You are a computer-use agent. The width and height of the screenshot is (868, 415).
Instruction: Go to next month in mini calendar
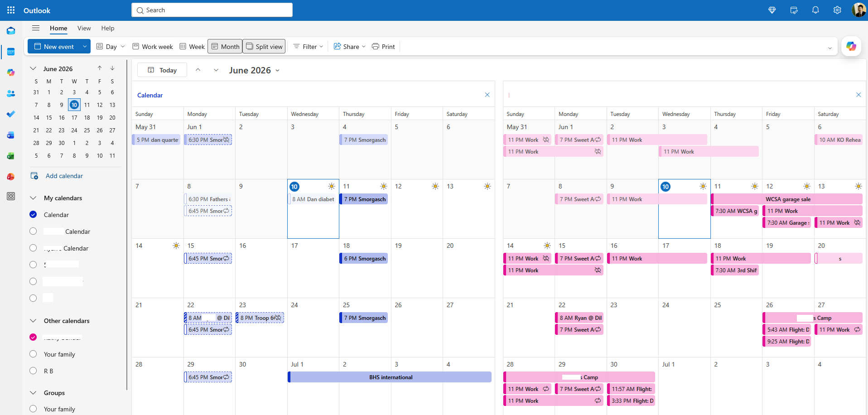click(x=112, y=68)
